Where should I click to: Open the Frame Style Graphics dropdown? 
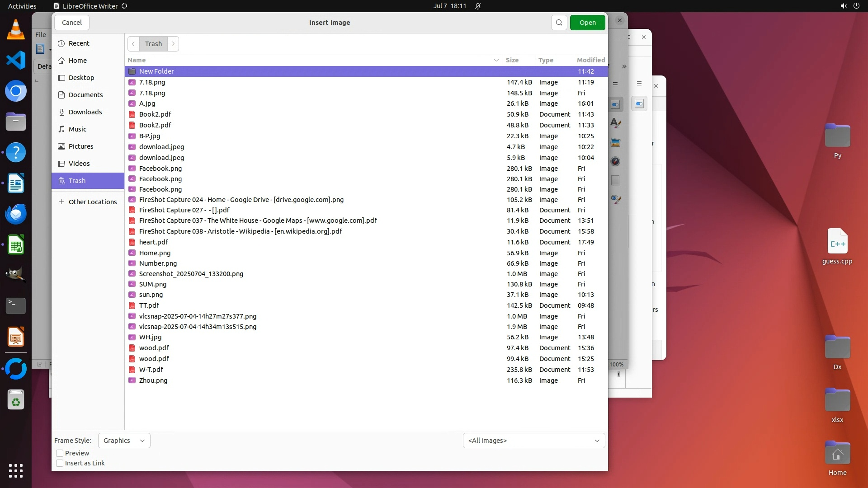124,441
